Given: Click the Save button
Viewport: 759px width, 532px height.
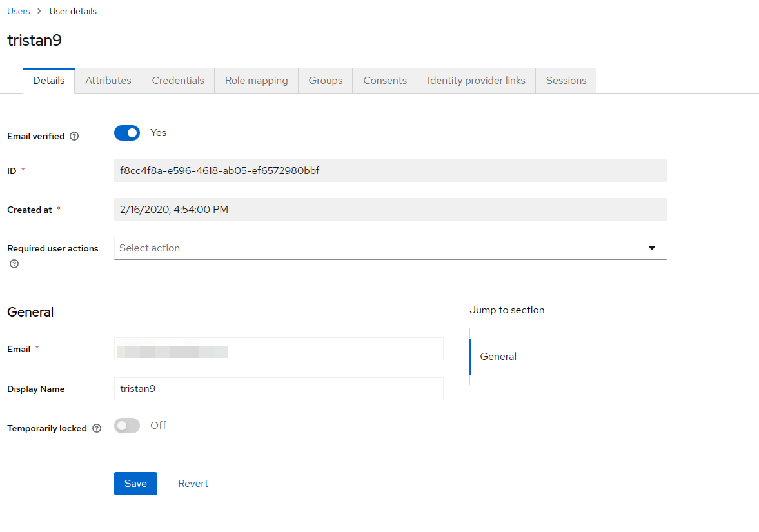Looking at the screenshot, I should [135, 483].
